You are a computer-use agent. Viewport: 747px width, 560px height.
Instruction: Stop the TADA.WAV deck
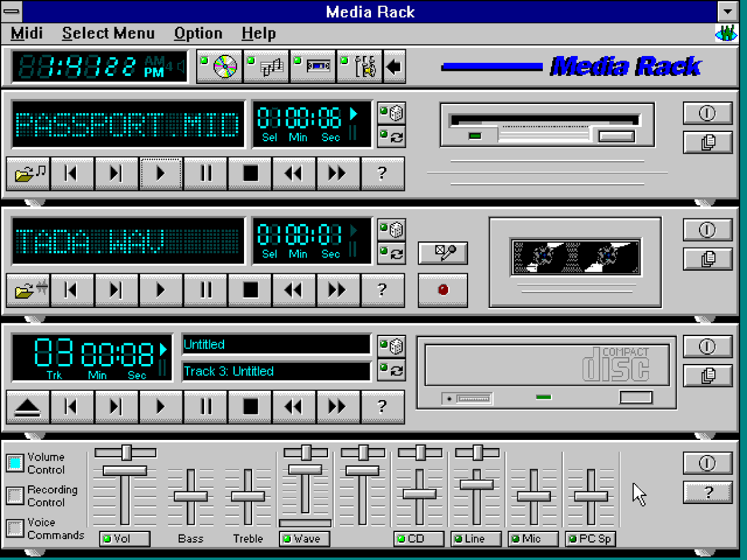pyautogui.click(x=250, y=290)
